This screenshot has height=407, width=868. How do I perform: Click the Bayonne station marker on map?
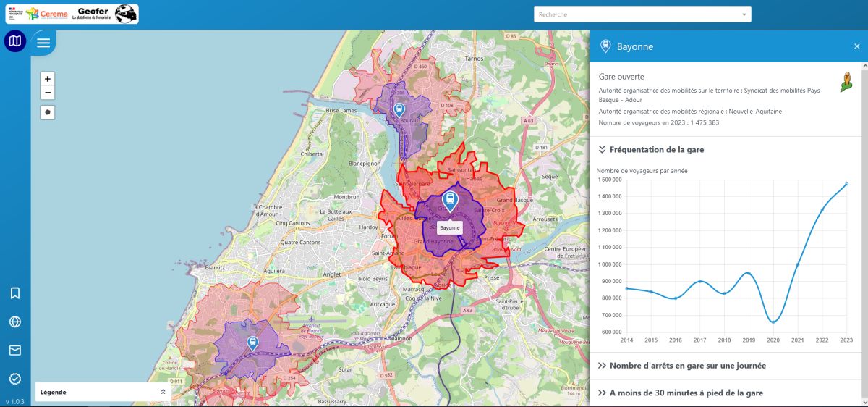tap(450, 201)
